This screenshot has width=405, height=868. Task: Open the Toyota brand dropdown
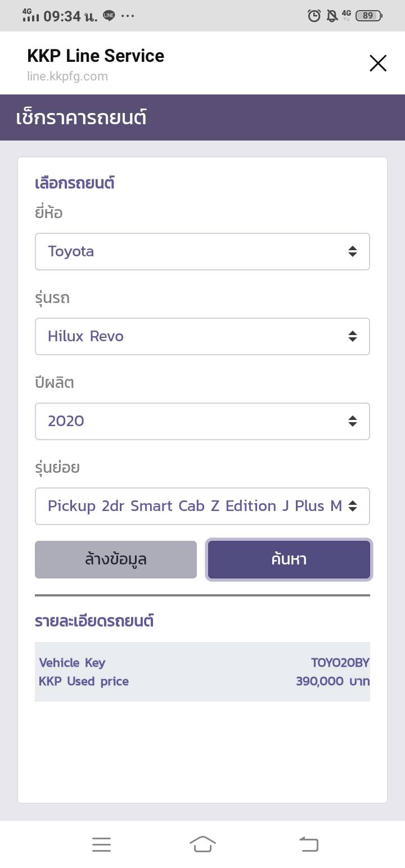[202, 251]
